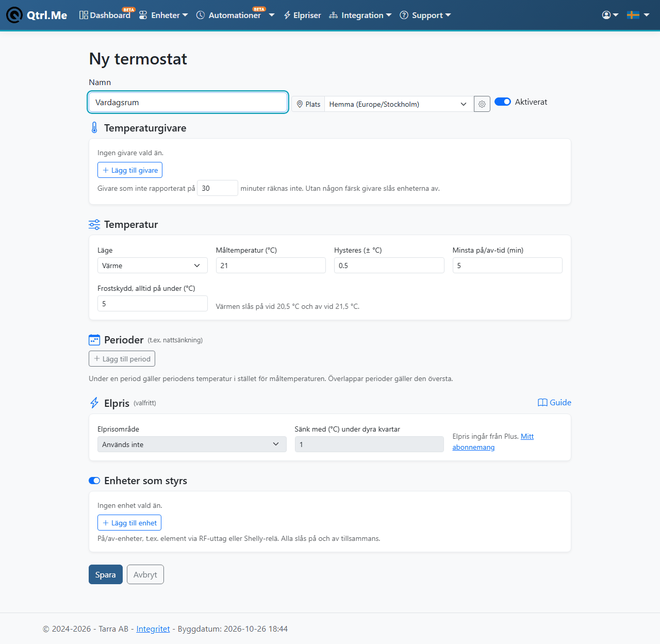The height and width of the screenshot is (644, 660).
Task: Click the thermometer icon beside Temperaturgivare
Action: 94,128
